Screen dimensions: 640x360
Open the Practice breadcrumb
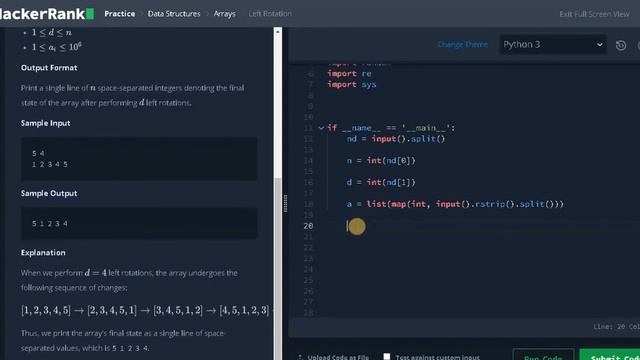[120, 13]
